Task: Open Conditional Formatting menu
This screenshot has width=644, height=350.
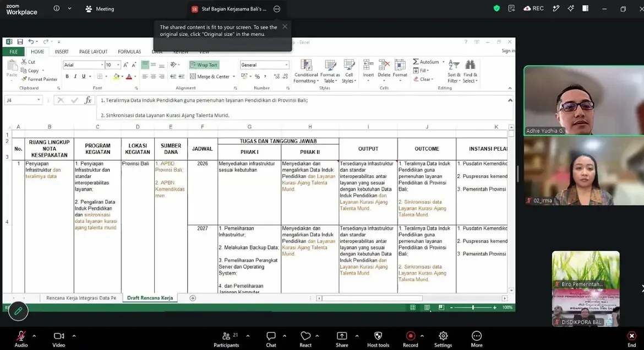Action: 306,72
